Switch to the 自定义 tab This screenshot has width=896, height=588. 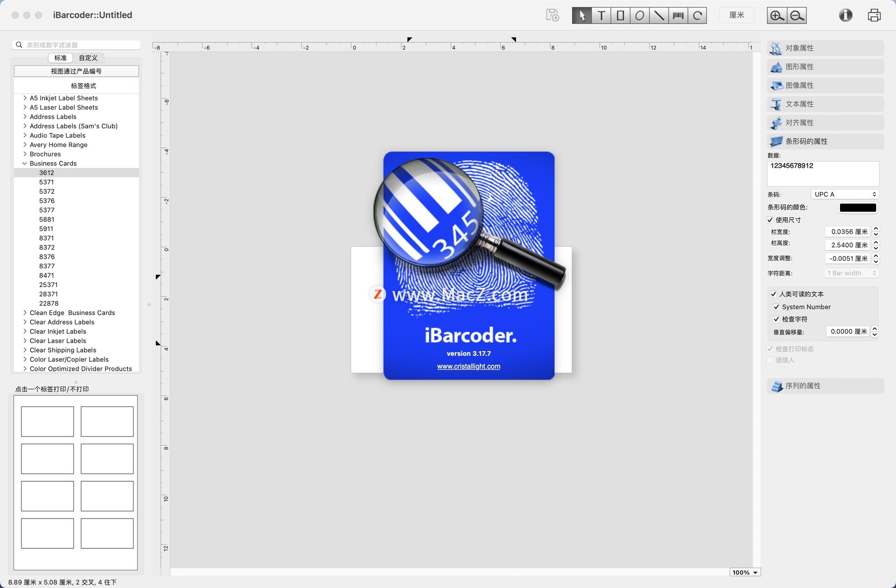88,58
